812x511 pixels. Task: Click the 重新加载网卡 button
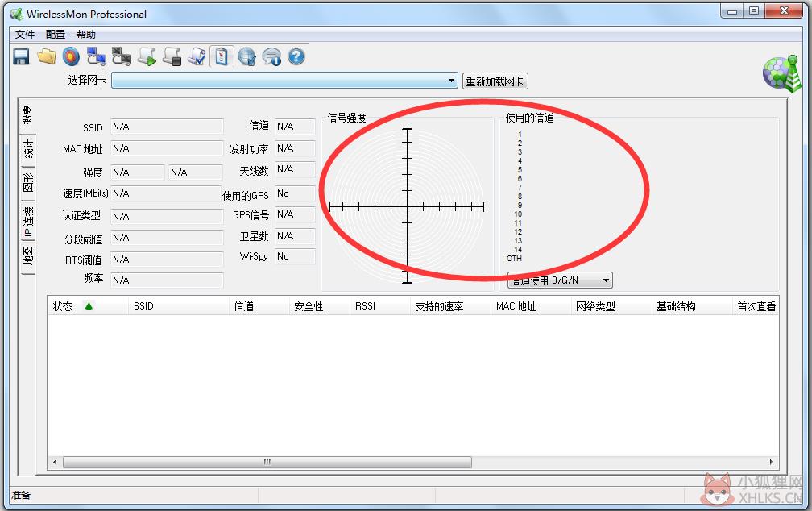coord(495,81)
